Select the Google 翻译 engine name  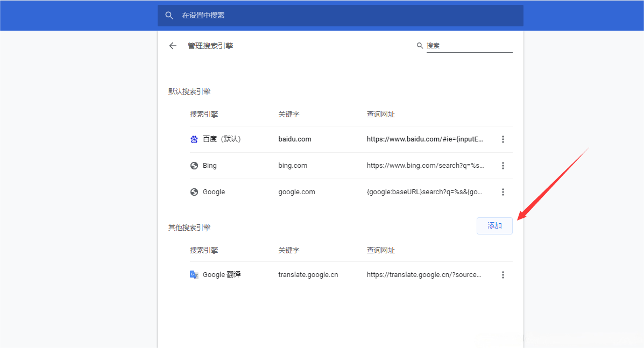[222, 274]
